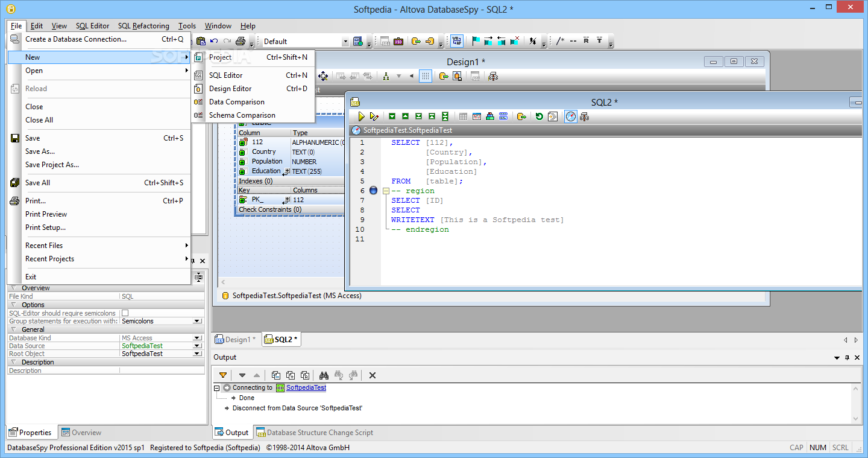This screenshot has width=868, height=458.
Task: Click the Find binoculars icon in Output pane
Action: coord(324,375)
